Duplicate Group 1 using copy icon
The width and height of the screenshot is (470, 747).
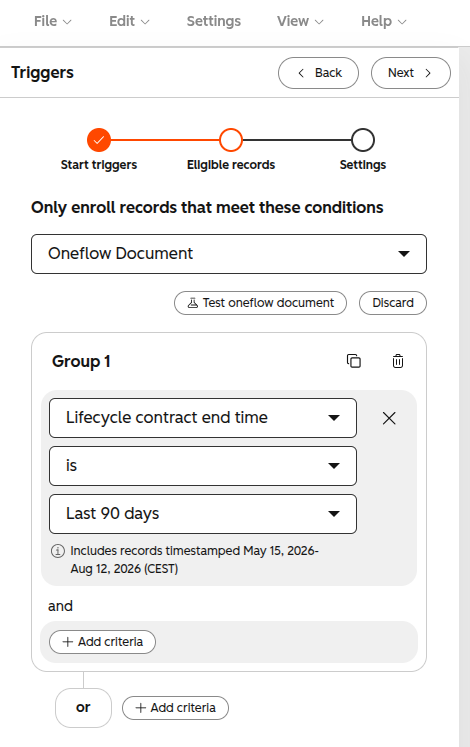point(354,361)
